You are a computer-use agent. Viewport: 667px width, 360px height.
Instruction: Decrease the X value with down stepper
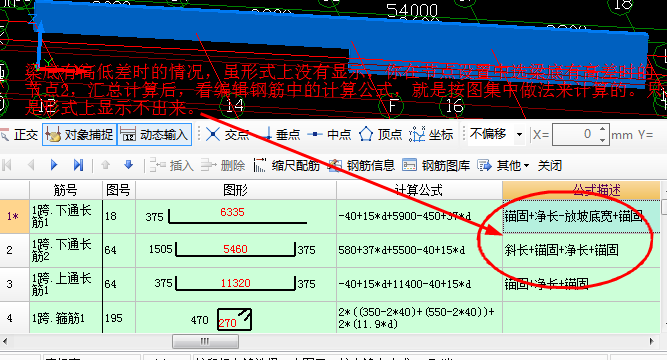tap(602, 140)
